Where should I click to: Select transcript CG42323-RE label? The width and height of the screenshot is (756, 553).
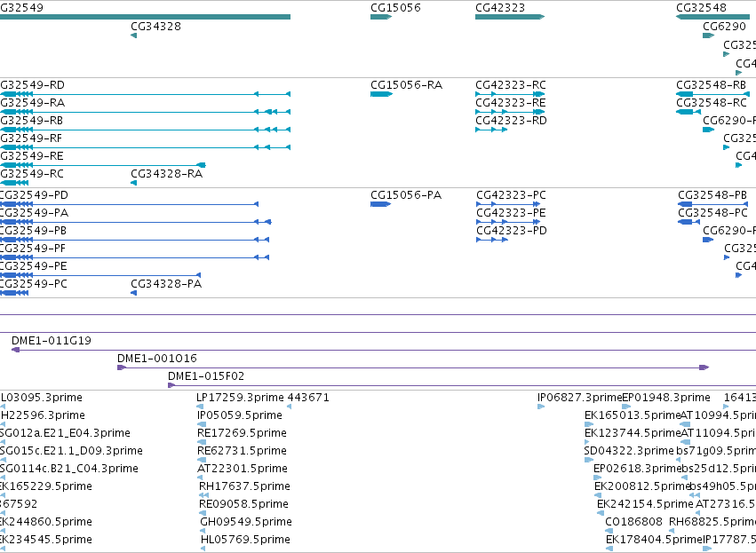point(511,103)
